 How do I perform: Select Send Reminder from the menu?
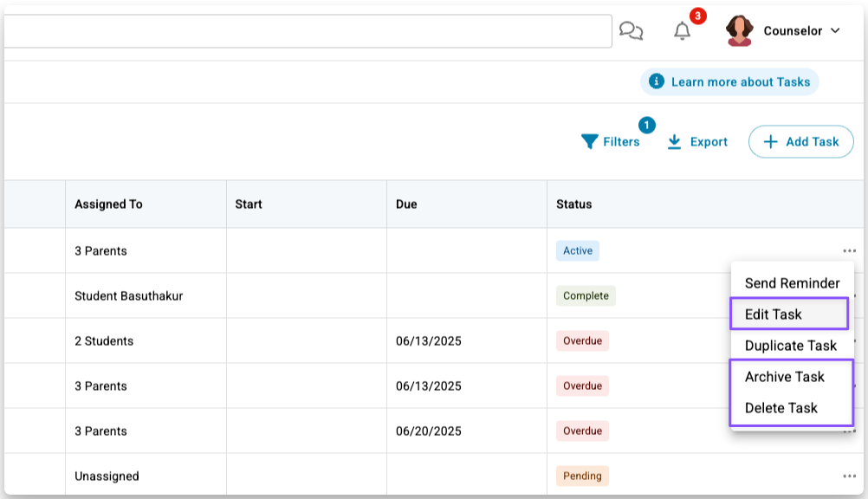pos(792,283)
